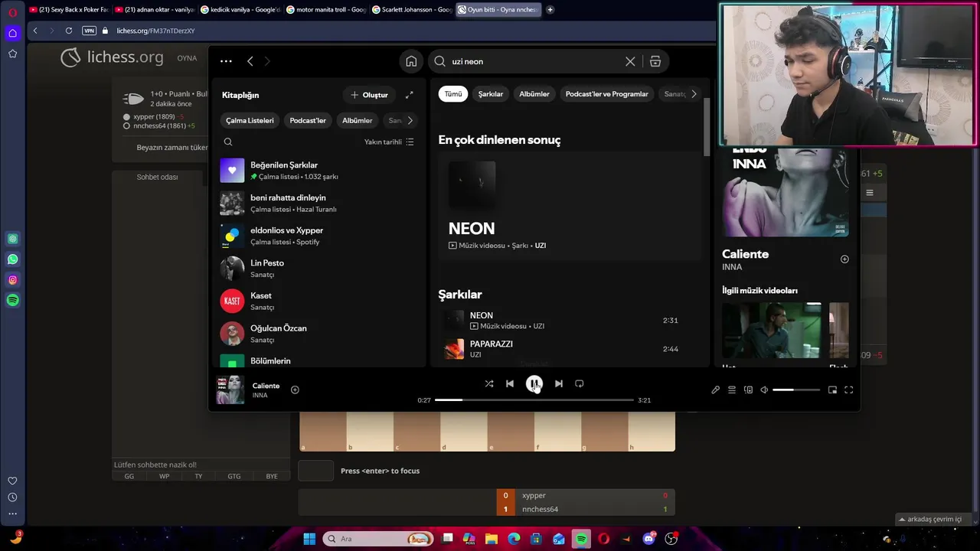Open the related music video thumbnail
This screenshot has width=980, height=551.
(772, 331)
